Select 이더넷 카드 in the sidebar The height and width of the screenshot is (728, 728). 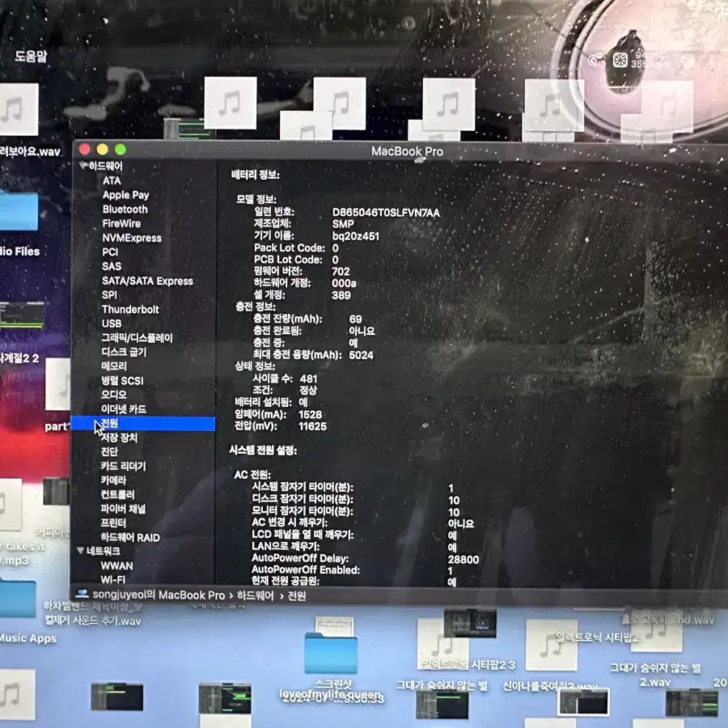(124, 409)
